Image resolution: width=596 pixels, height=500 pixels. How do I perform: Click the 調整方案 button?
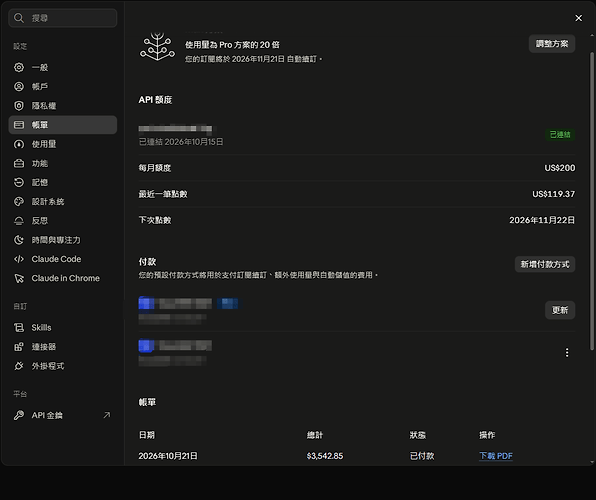click(x=552, y=44)
